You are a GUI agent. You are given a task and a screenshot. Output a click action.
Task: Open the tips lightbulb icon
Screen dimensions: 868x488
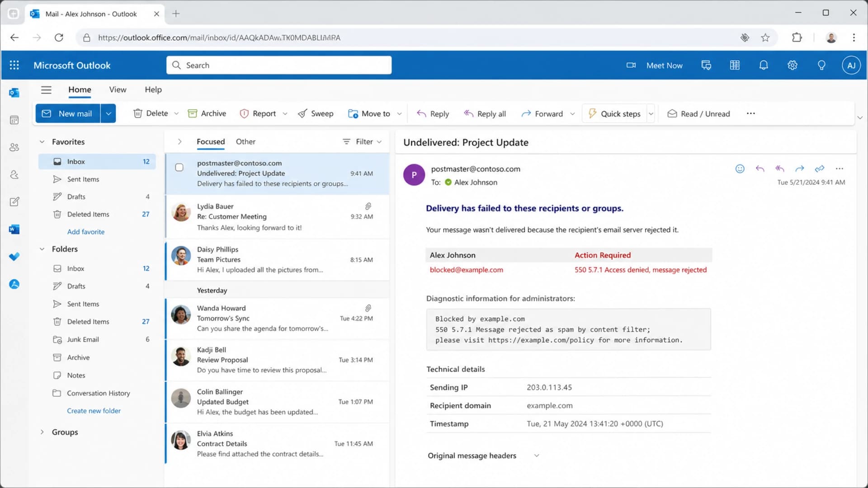(x=821, y=65)
